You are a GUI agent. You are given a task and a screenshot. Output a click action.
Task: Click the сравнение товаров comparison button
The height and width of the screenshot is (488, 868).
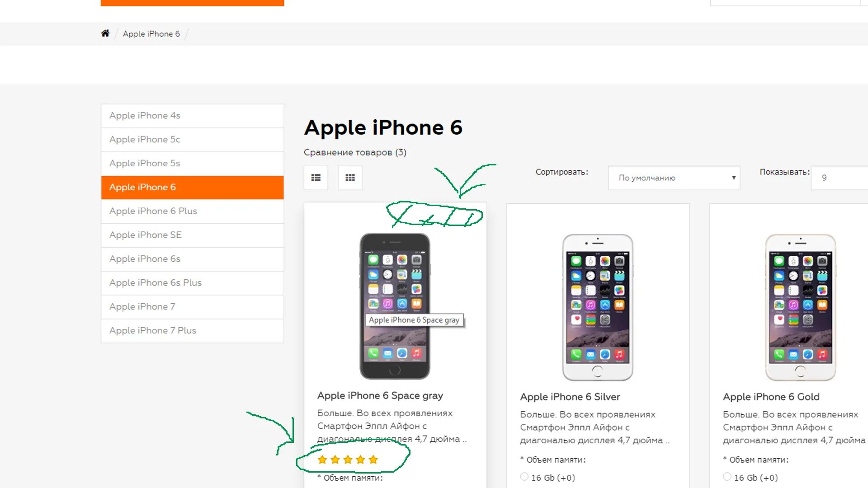point(355,152)
